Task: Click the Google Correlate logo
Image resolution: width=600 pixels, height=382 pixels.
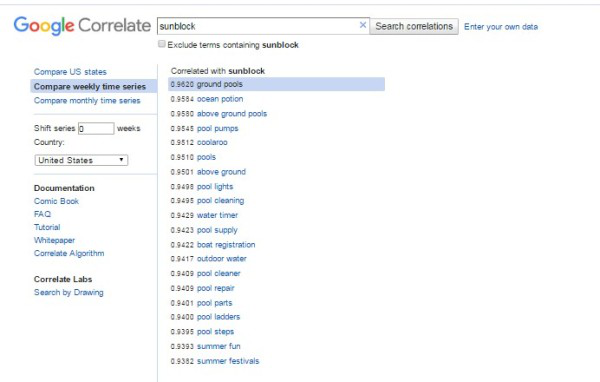Action: (x=82, y=26)
